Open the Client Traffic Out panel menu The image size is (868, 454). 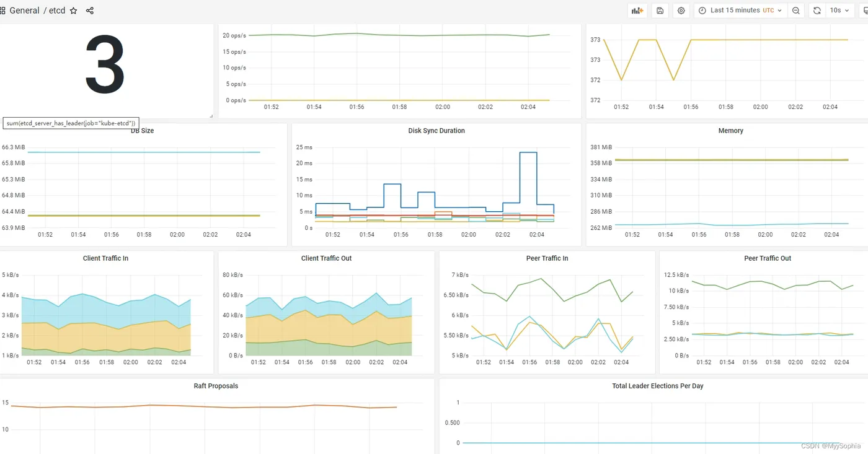[x=326, y=258]
